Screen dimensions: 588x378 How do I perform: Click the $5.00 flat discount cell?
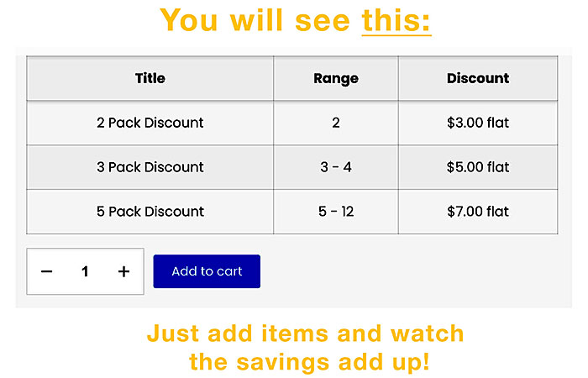point(478,167)
